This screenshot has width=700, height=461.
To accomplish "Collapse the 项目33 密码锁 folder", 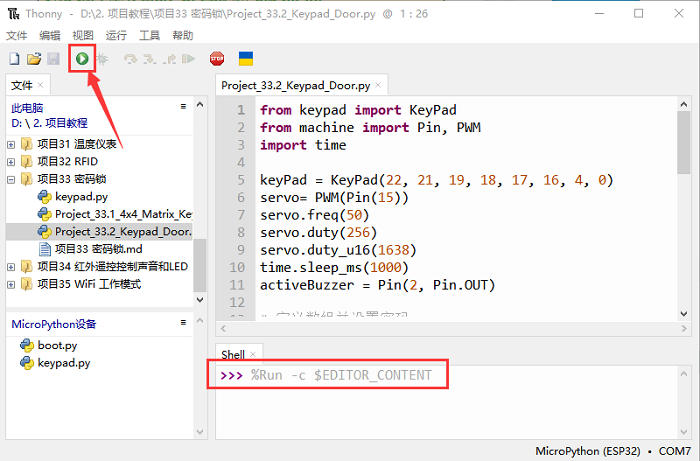I will pos(12,180).
